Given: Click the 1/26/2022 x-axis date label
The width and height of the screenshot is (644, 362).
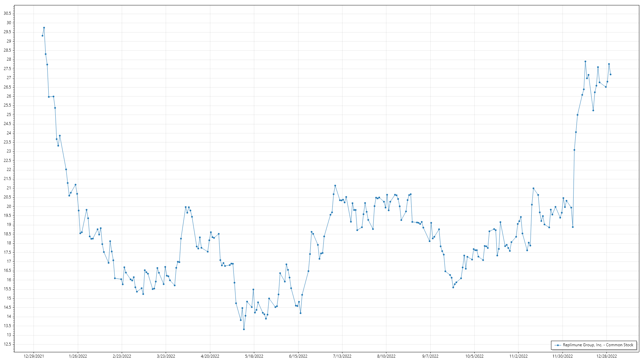Looking at the screenshot, I should (78, 356).
